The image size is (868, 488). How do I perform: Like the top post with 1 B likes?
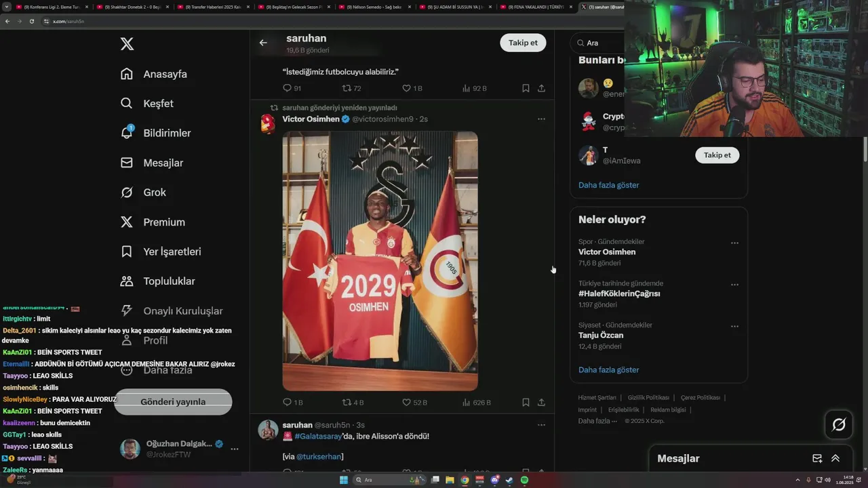tap(406, 88)
